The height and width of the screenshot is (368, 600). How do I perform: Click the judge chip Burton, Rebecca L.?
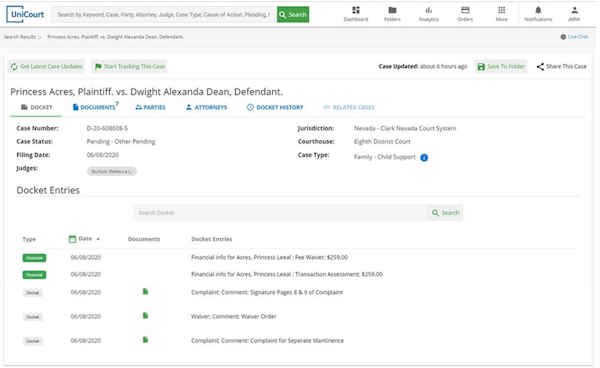tap(112, 171)
